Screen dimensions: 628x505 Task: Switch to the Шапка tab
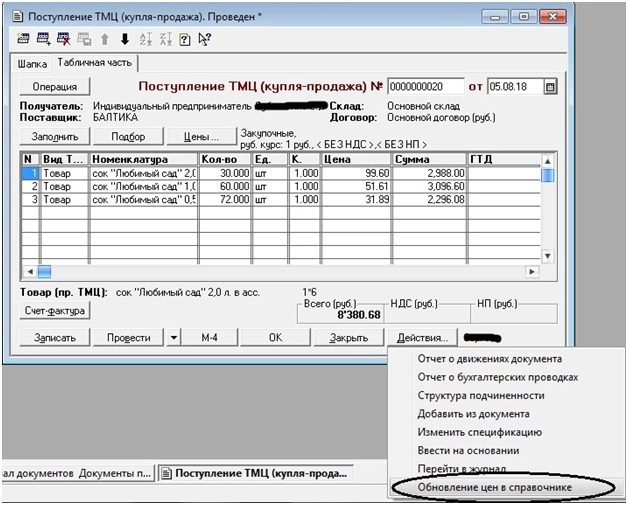click(x=33, y=63)
